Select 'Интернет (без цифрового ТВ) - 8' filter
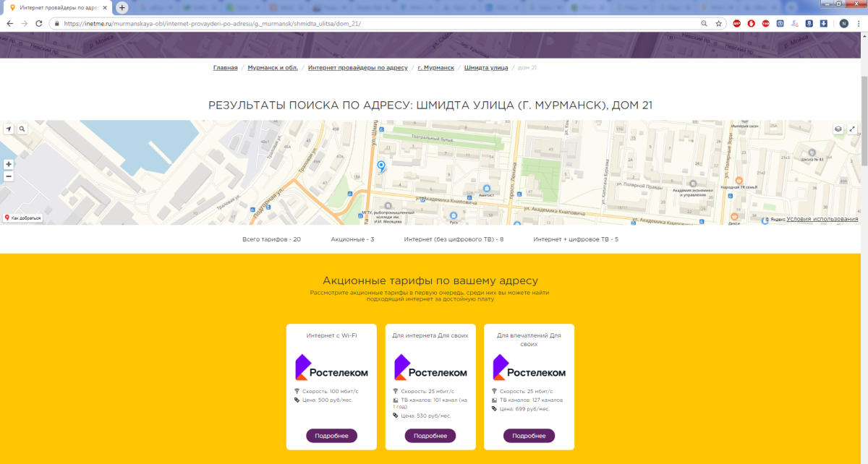The image size is (868, 464). click(x=454, y=239)
